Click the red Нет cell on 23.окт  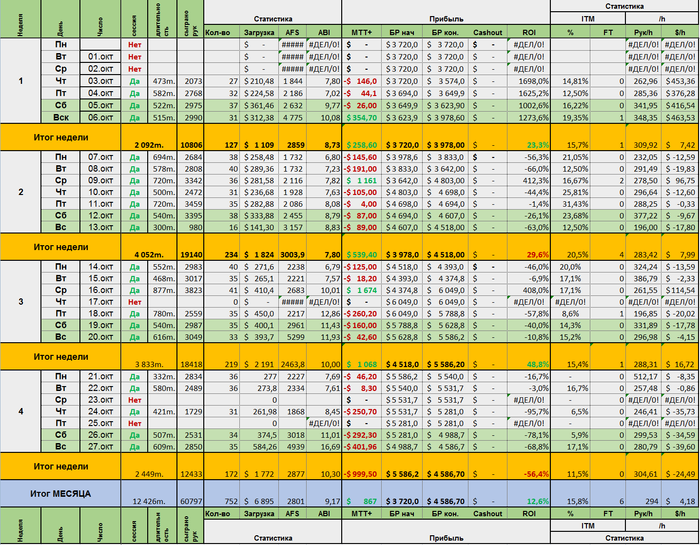pyautogui.click(x=134, y=400)
